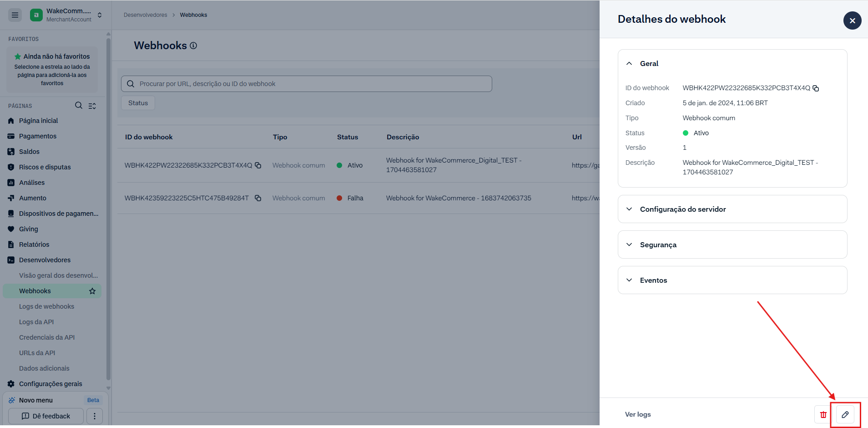Click the hamburger menu icon
The image size is (868, 428).
pyautogui.click(x=15, y=15)
